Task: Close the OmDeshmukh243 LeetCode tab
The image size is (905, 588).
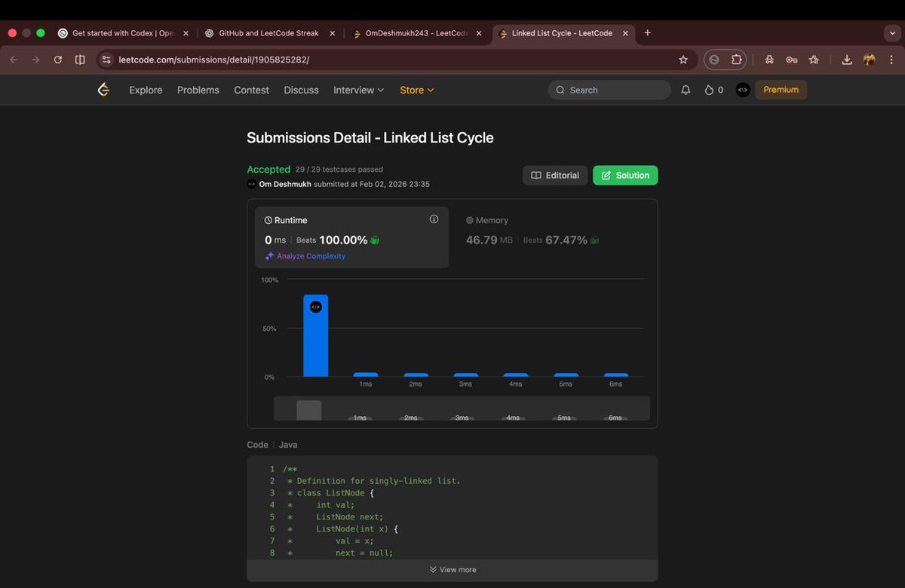Action: point(479,33)
